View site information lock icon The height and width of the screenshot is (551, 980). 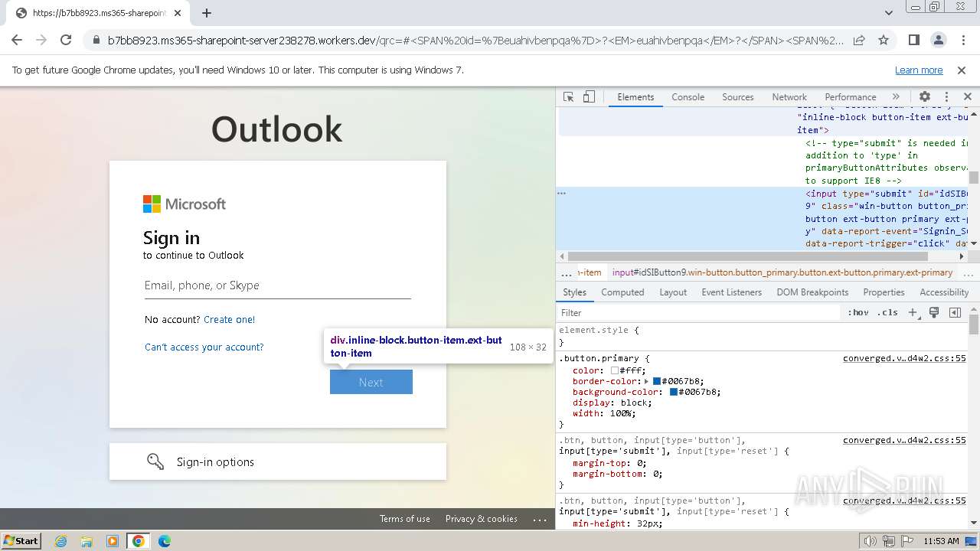(x=96, y=40)
